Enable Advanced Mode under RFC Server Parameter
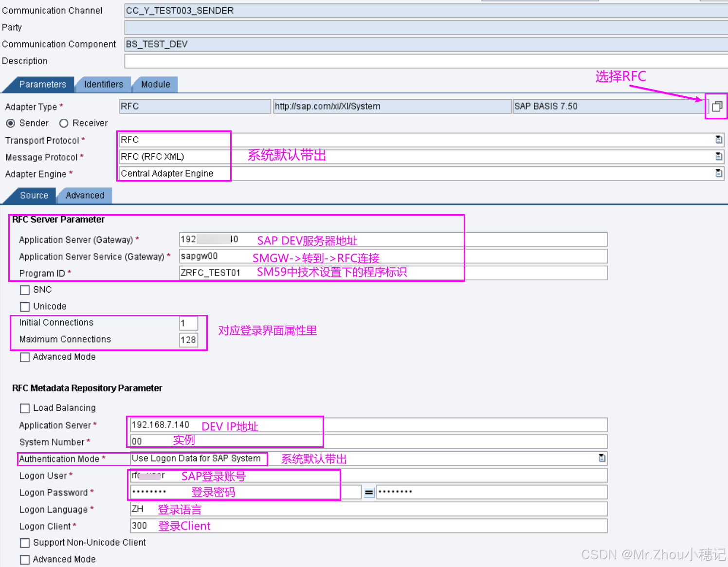Image resolution: width=728 pixels, height=567 pixels. [25, 357]
